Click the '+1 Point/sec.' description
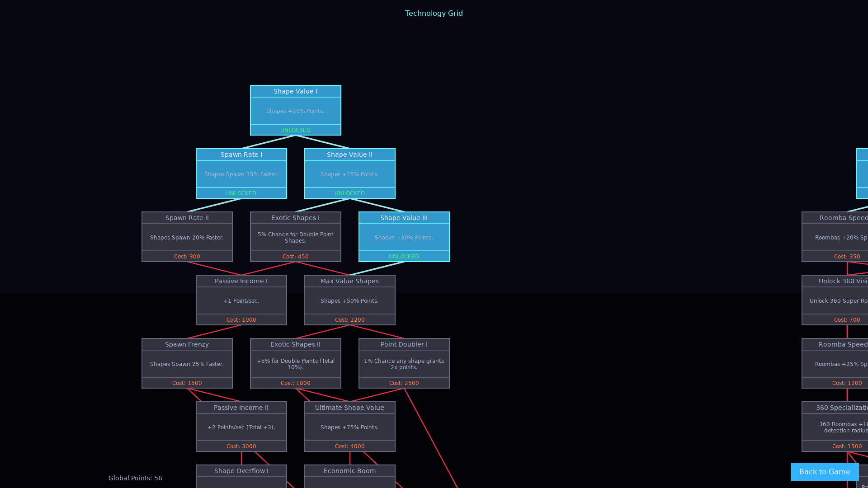This screenshot has height=488, width=868. pos(241,301)
